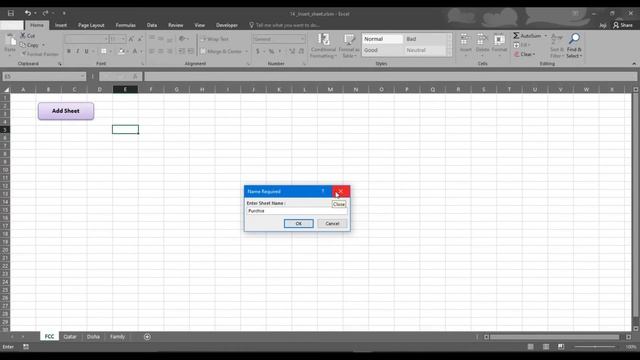Click the Font Color icon
The image size is (640, 360).
(x=135, y=51)
